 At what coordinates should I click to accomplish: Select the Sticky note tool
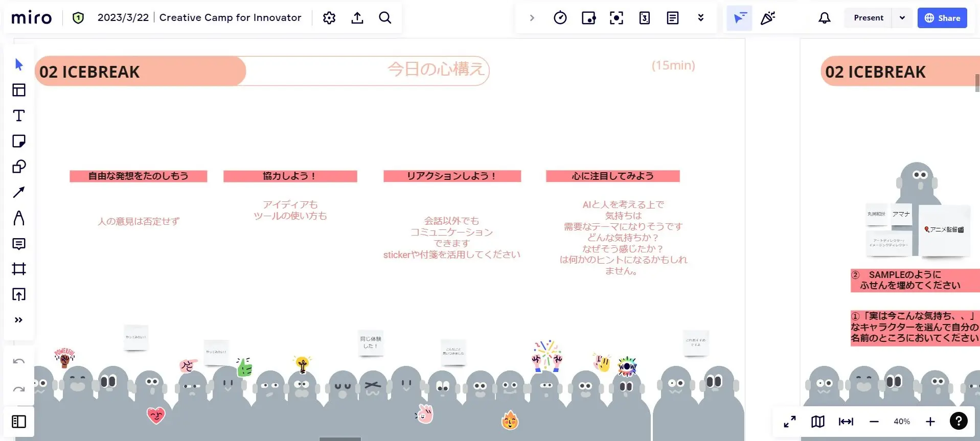(x=19, y=141)
